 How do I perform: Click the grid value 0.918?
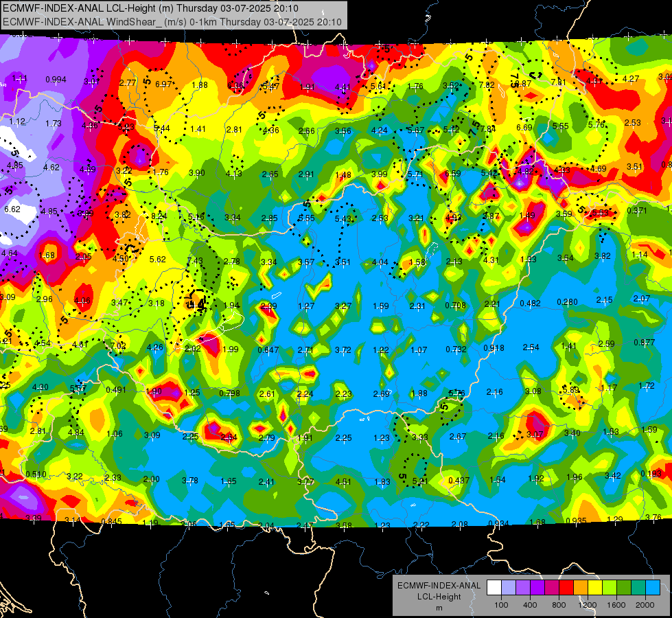[x=494, y=348]
